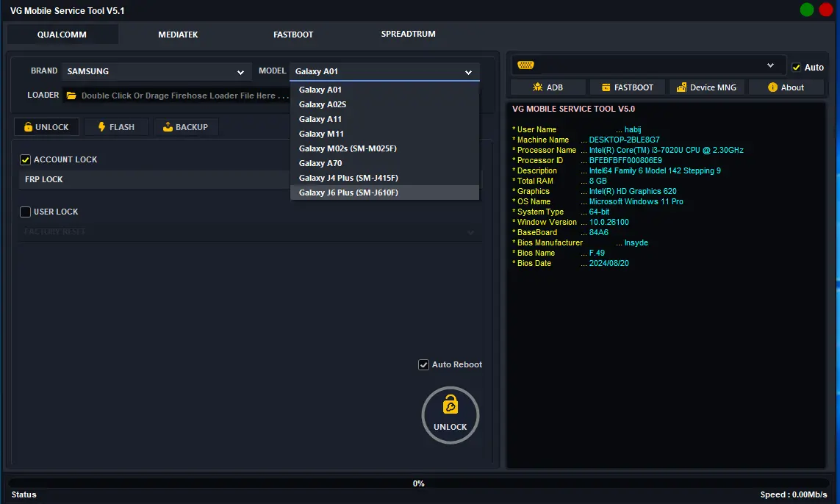The height and width of the screenshot is (504, 840).
Task: Select Galaxy J6 Plus (SM-J610F)
Action: (x=384, y=192)
